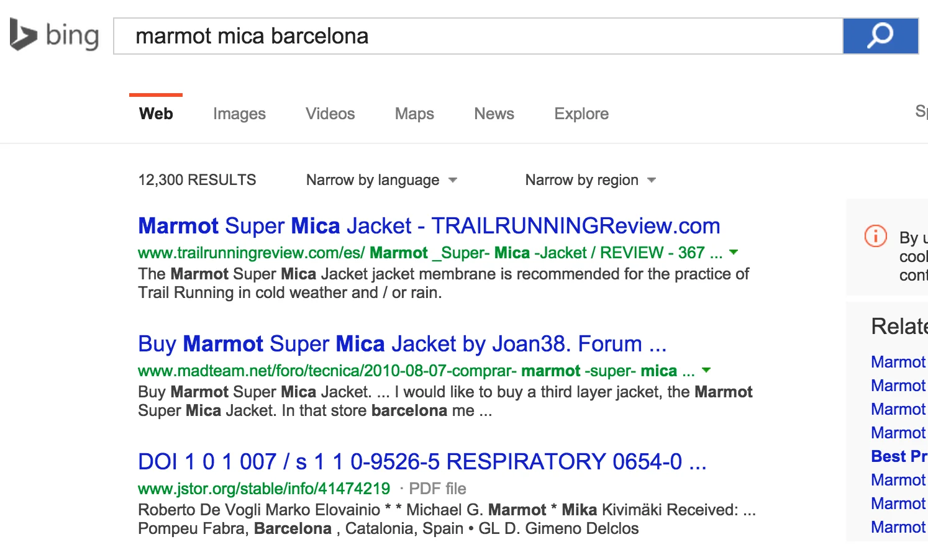Screen dimensions: 928x560
Task: Open the News tab
Action: (494, 114)
